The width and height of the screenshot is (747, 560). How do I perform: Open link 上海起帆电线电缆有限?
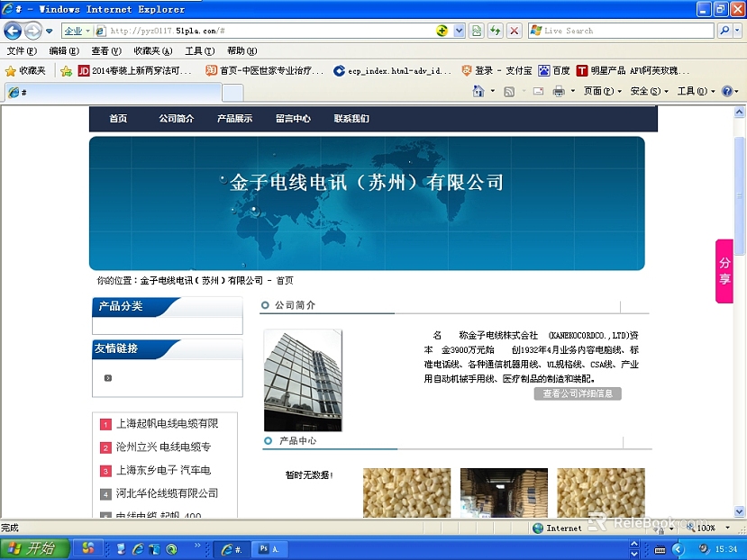click(x=167, y=423)
